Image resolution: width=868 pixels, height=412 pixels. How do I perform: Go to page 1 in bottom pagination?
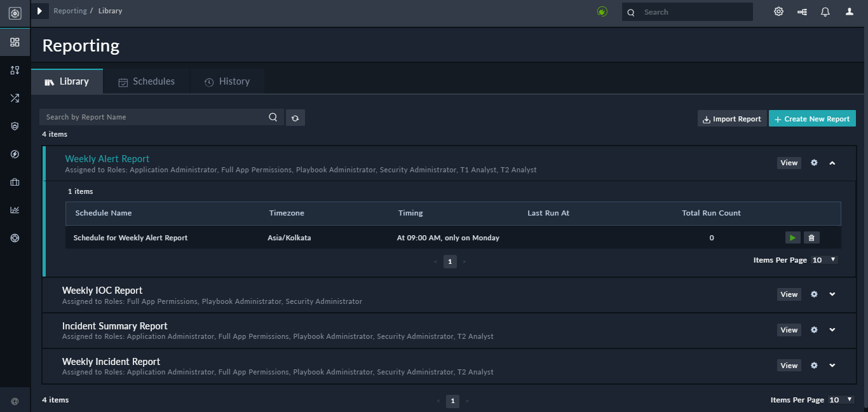(x=452, y=401)
